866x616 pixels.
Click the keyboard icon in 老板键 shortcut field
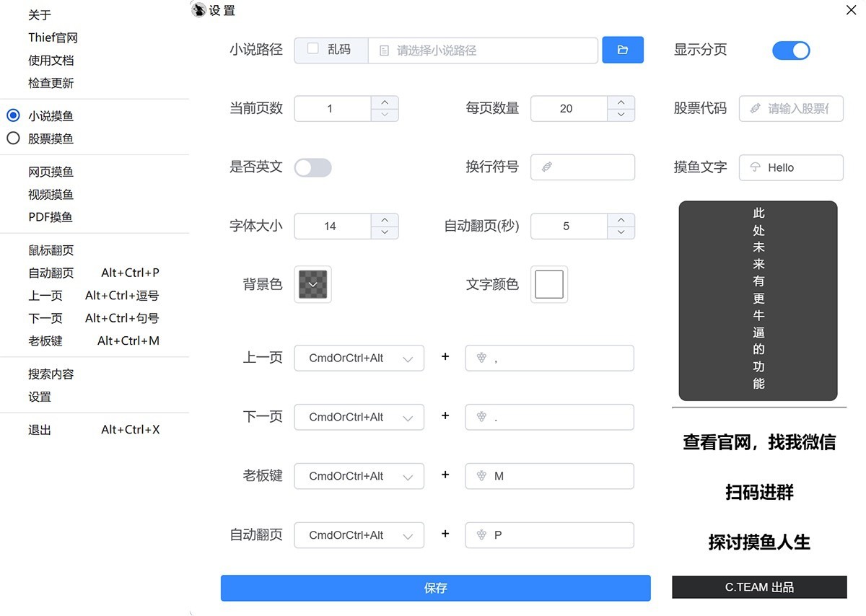(x=481, y=475)
